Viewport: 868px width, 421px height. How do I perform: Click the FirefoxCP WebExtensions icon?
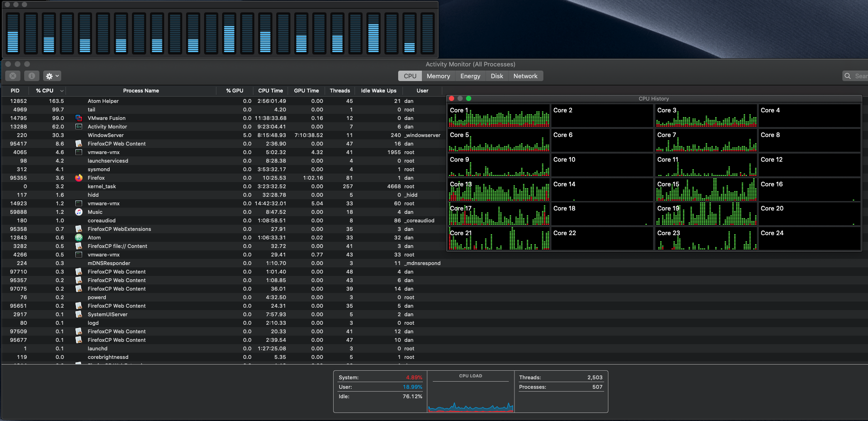[x=79, y=229]
